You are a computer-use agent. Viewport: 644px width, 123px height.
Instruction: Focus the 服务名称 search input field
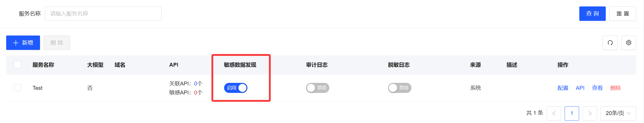(103, 14)
